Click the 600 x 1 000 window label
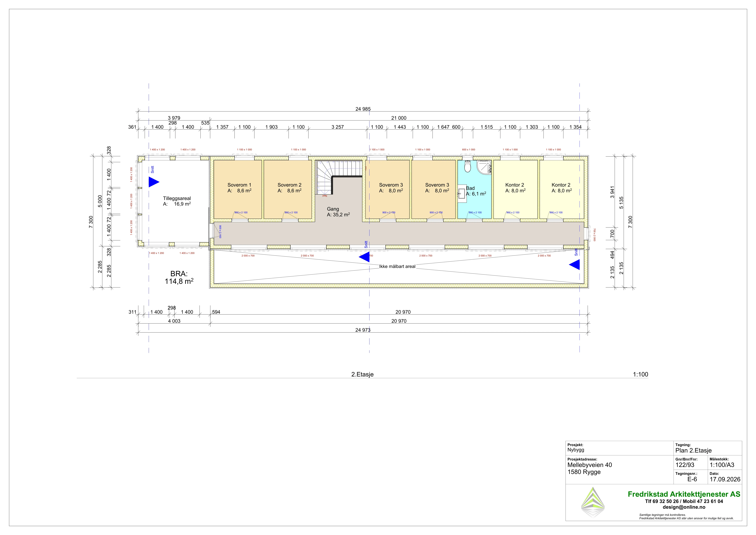Screen dimensions: 756x535 469,150
